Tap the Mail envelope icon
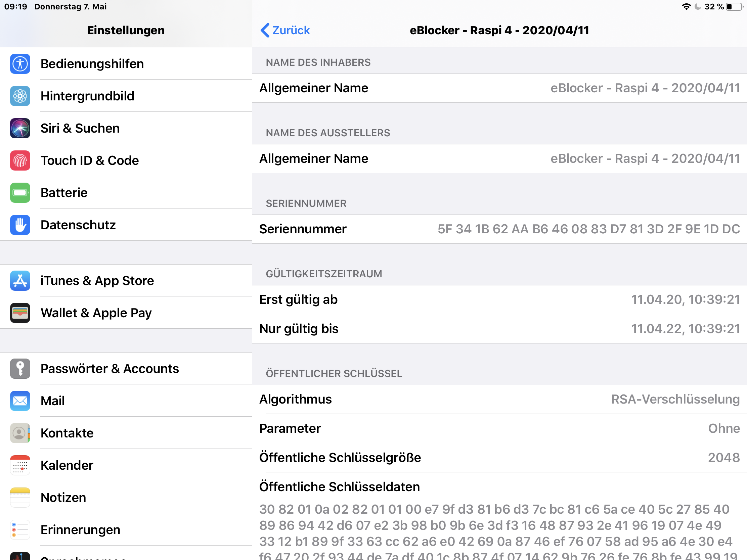Image resolution: width=747 pixels, height=560 pixels. coord(20,401)
